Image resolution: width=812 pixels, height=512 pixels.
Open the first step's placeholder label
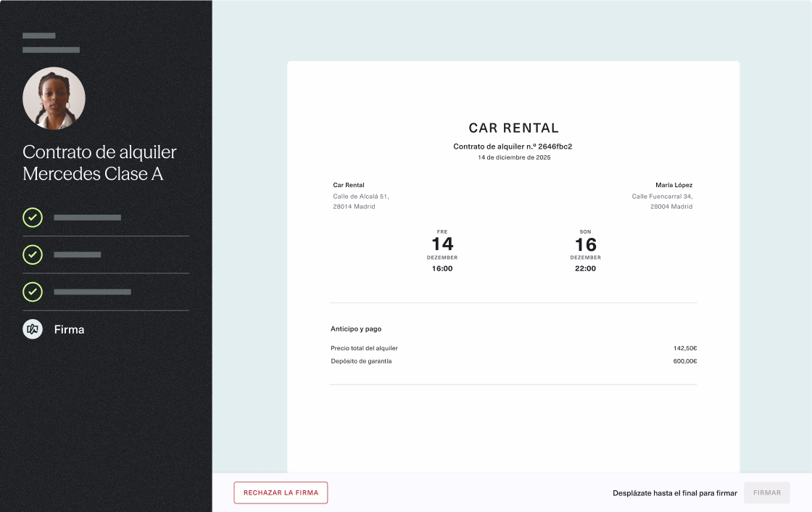pyautogui.click(x=87, y=218)
